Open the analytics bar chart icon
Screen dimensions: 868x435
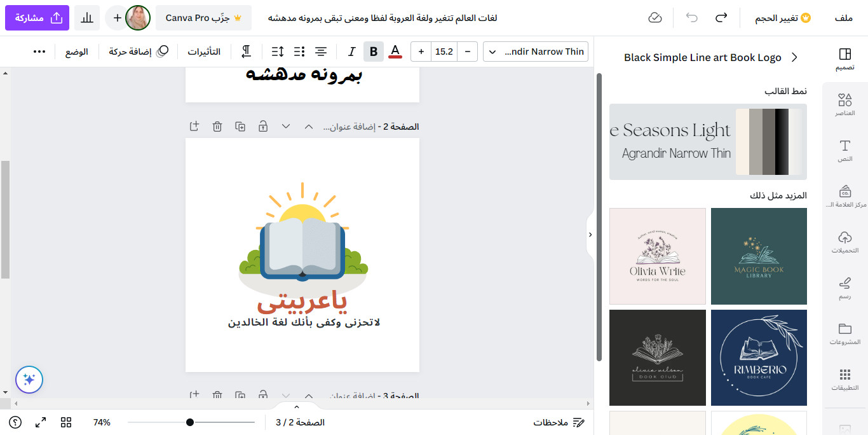(86, 18)
